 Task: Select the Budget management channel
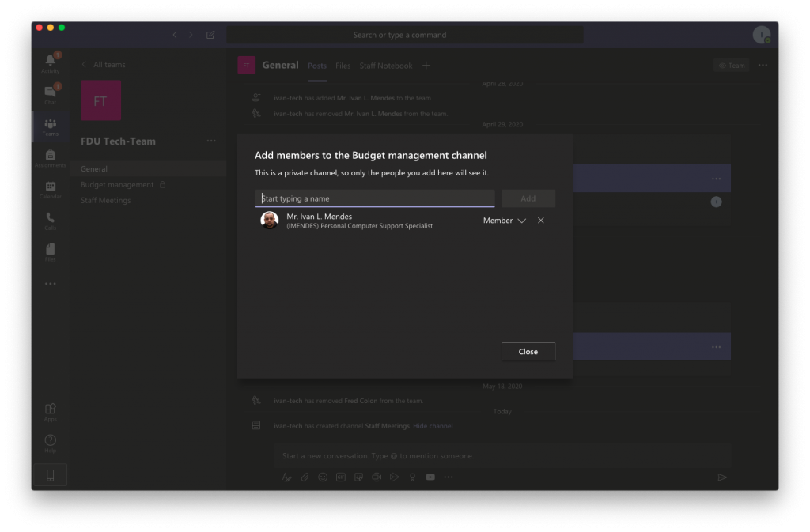[148, 185]
